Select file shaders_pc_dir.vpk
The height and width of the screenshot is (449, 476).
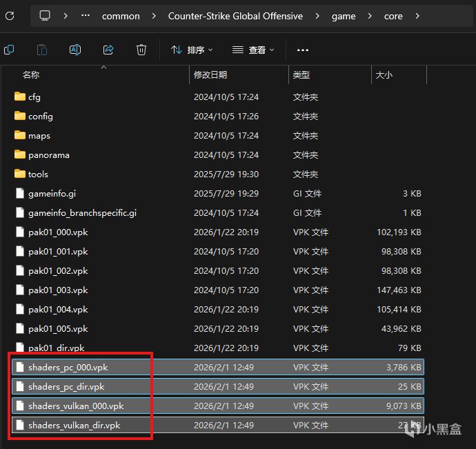pyautogui.click(x=66, y=387)
